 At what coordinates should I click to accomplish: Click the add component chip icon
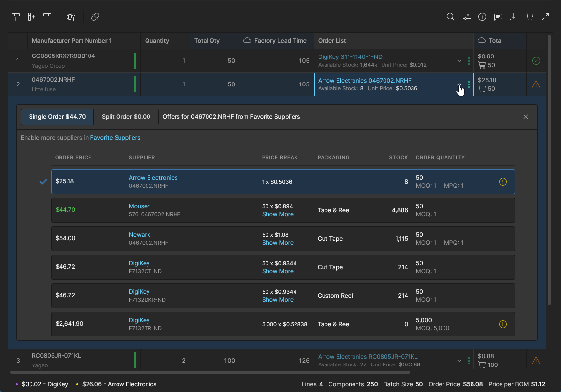71,17
